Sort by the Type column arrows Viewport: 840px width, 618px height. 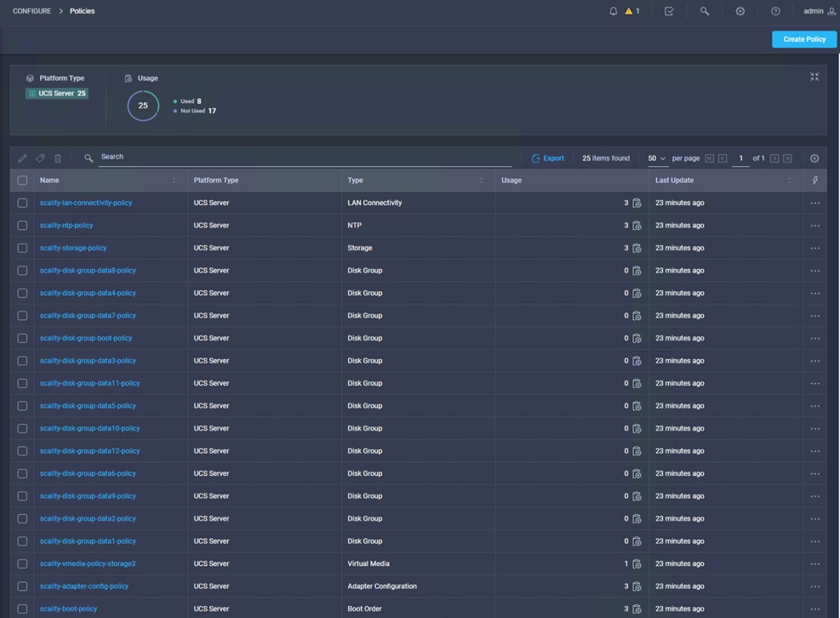coord(481,180)
